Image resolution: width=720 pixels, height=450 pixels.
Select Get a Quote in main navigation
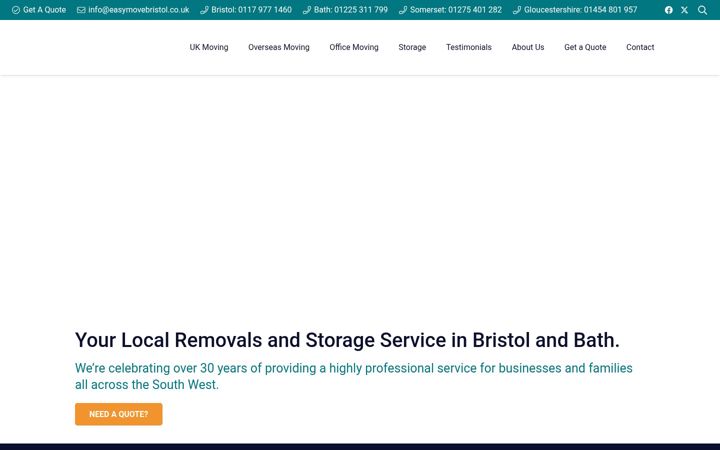coord(585,47)
